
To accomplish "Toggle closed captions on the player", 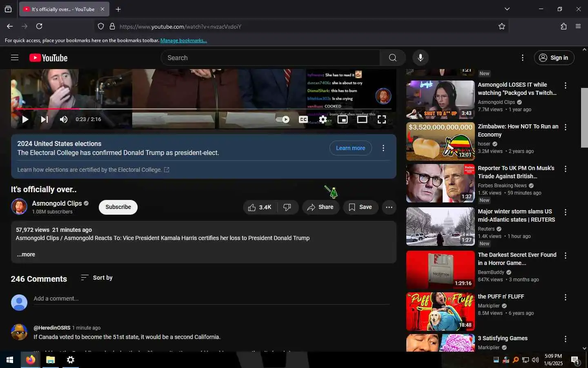I will point(303,119).
